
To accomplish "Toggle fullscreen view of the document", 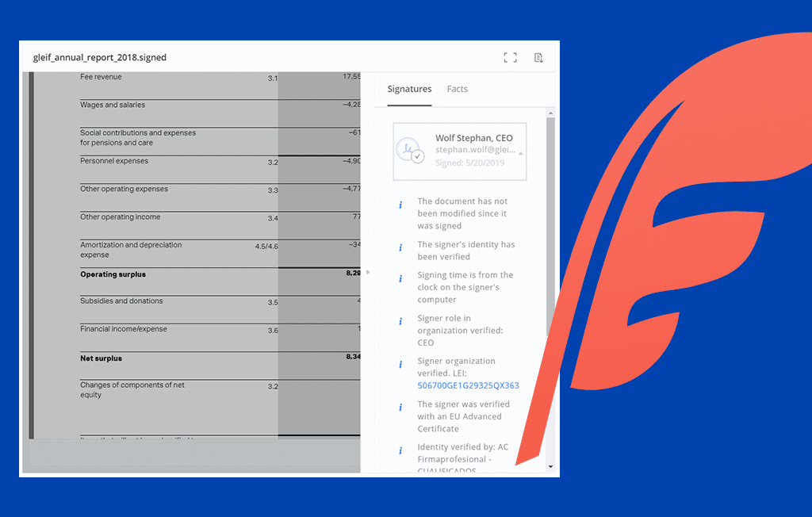I will 510,58.
